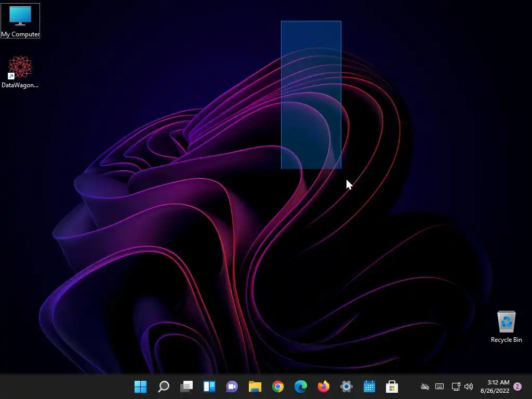Launch Google Chrome from taskbar
532x399 pixels.
tap(278, 387)
